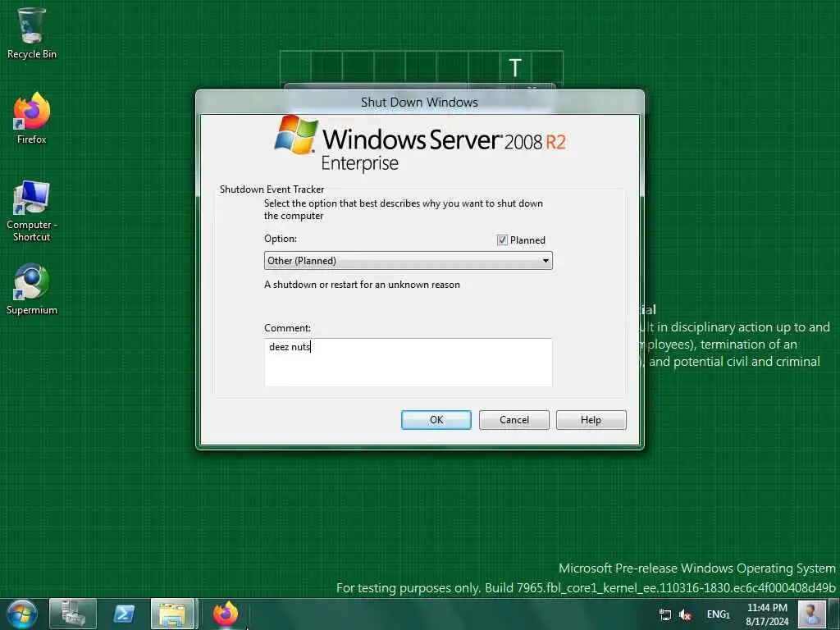Open the Other (Planned) option dropdown
This screenshot has width=840, height=630.
[x=409, y=261]
